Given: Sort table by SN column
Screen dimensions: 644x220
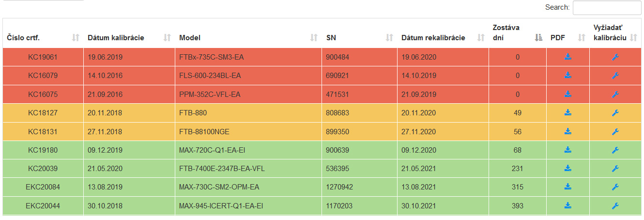Looking at the screenshot, I should pos(360,33).
